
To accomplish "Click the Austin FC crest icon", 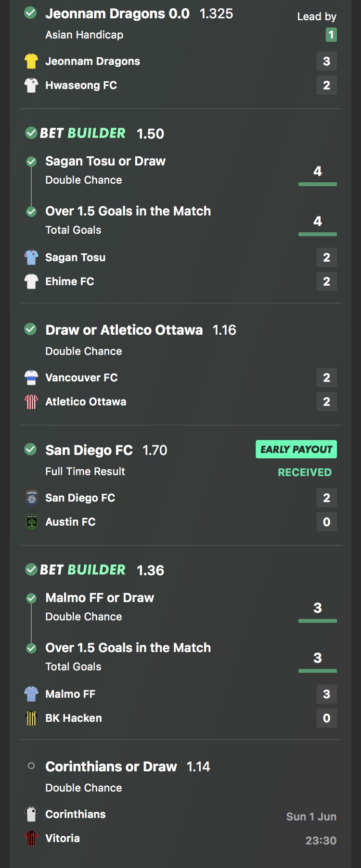I will 31,522.
